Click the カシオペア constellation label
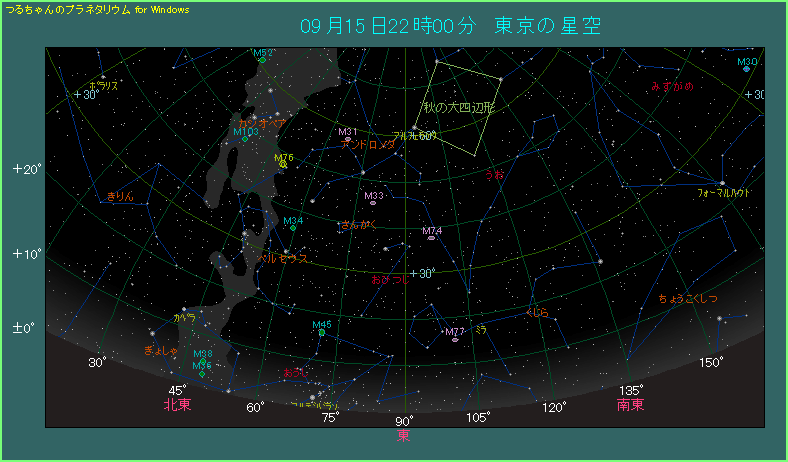This screenshot has width=788, height=462. (x=262, y=123)
